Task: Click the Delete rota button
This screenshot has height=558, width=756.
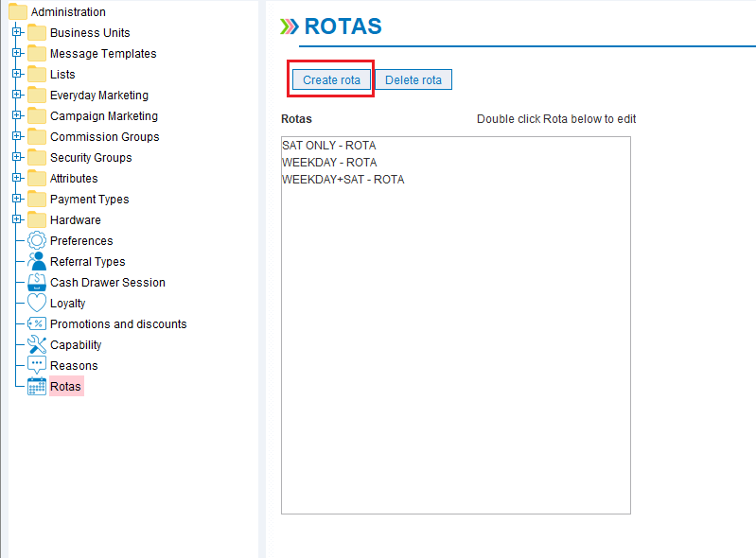Action: click(x=413, y=79)
